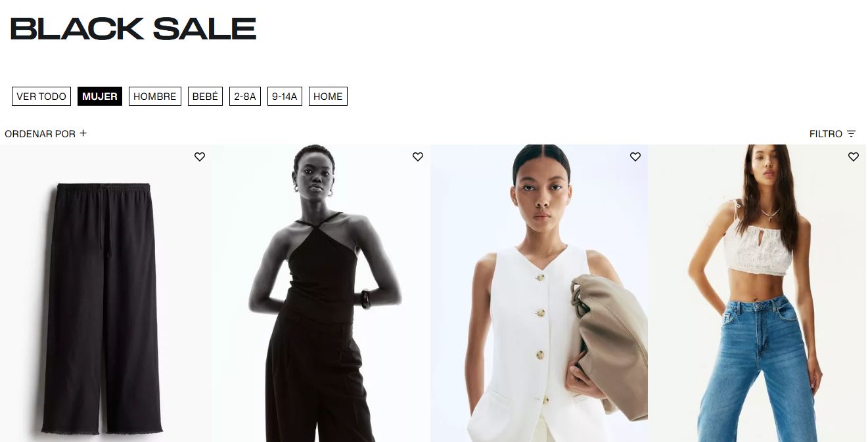Select the MUJER category filter
The width and height of the screenshot is (868, 442).
pos(100,97)
